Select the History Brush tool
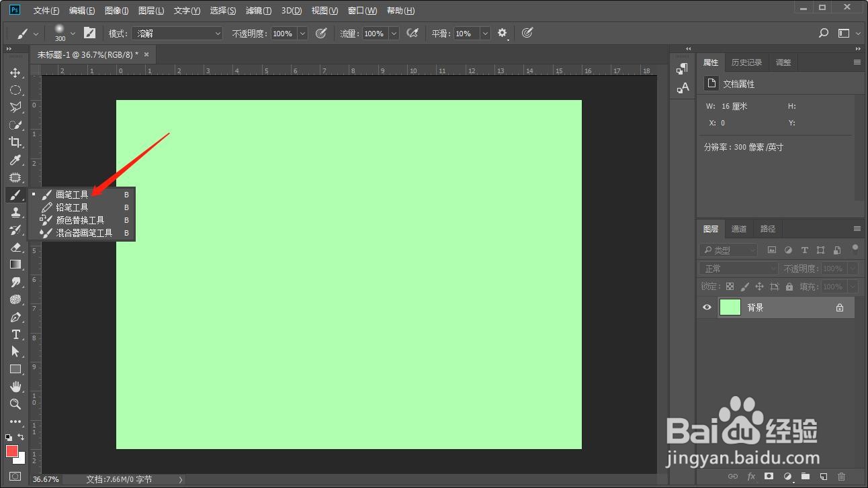Viewport: 868px width, 488px height. [x=15, y=230]
